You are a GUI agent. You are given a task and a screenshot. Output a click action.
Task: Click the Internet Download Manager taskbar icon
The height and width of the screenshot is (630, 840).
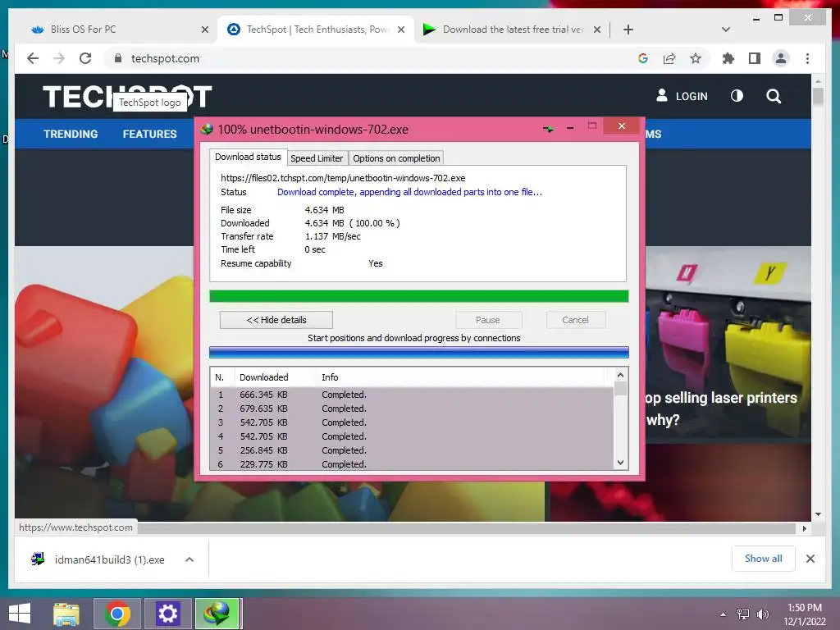point(217,614)
